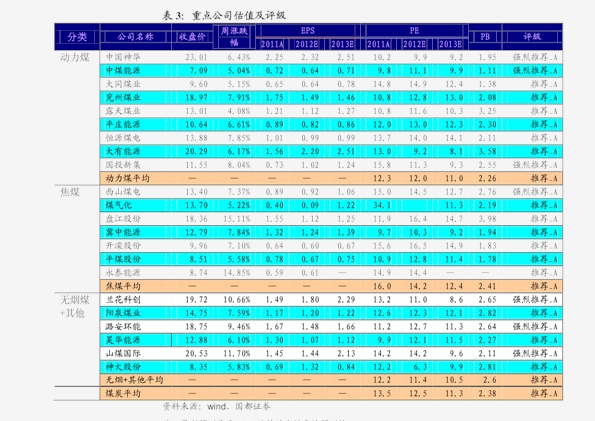The image size is (595, 421).
Task: Click the PB column header
Action: tap(485, 37)
